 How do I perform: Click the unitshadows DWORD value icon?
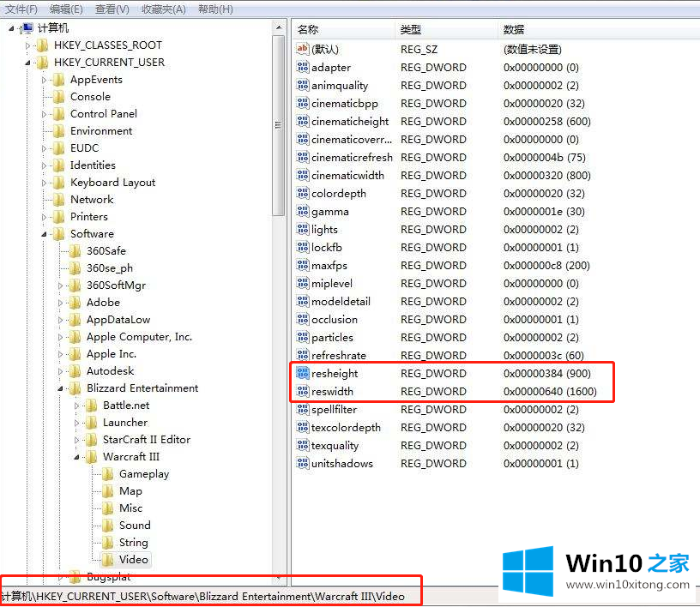(x=303, y=463)
